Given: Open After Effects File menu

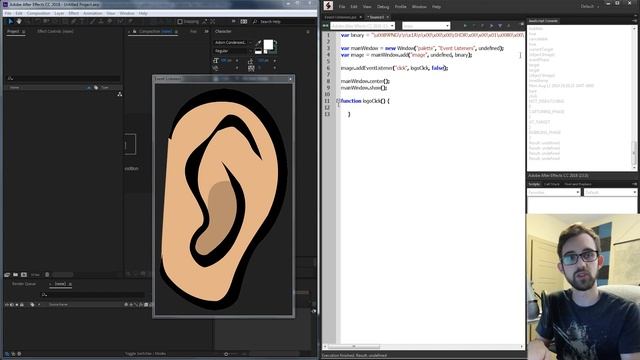Looking at the screenshot, I should pyautogui.click(x=8, y=13).
